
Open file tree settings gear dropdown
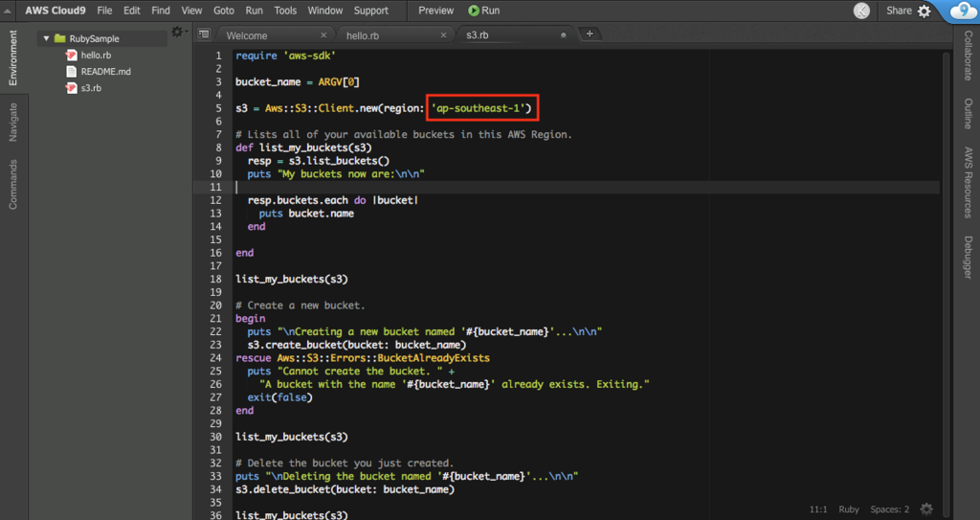point(179,32)
